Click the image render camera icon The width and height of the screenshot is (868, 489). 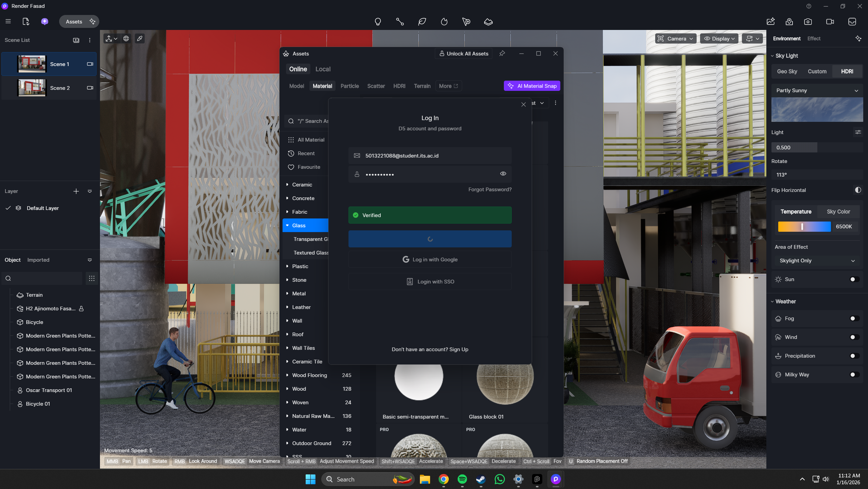[x=808, y=22]
